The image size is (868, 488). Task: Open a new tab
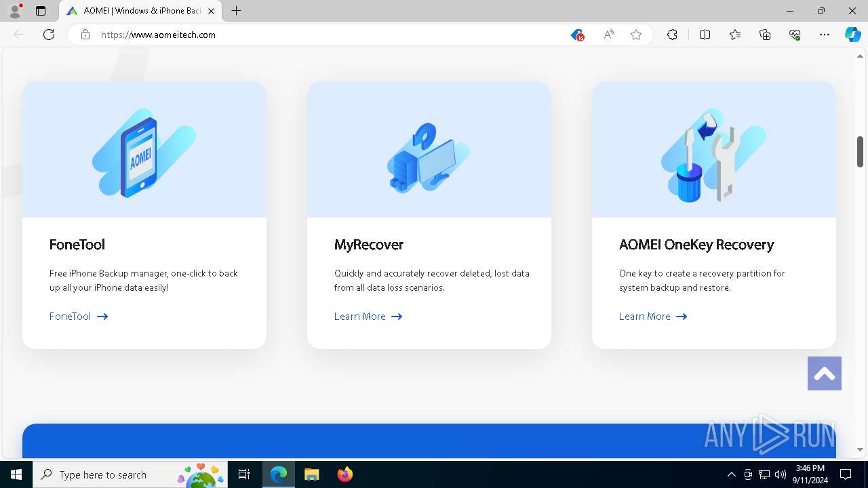tap(236, 11)
